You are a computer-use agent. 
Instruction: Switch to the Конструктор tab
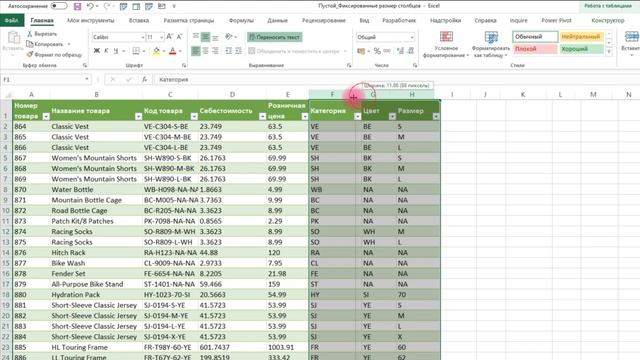[x=608, y=20]
